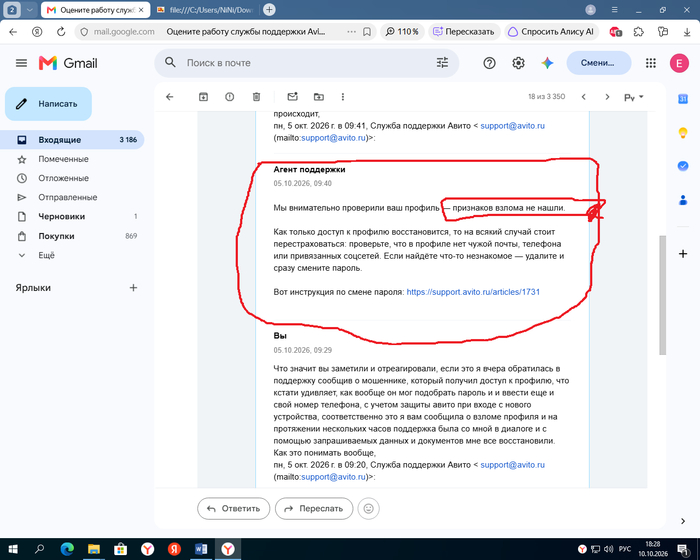
Task: Open Contacts side panel icon
Action: point(683,200)
